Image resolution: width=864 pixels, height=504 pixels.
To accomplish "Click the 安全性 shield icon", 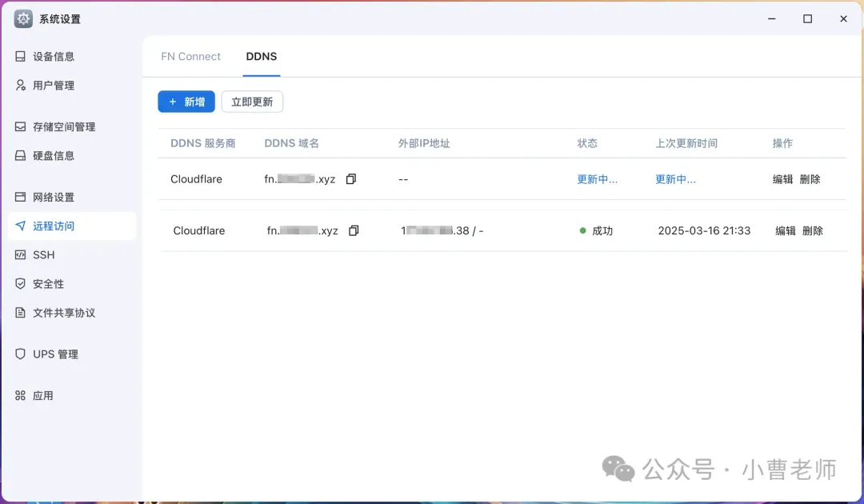I will 21,284.
